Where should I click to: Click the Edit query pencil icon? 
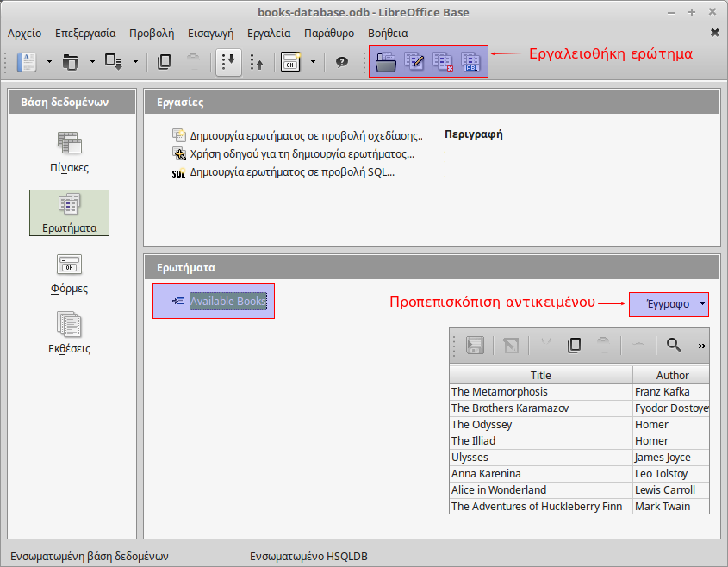coord(414,61)
